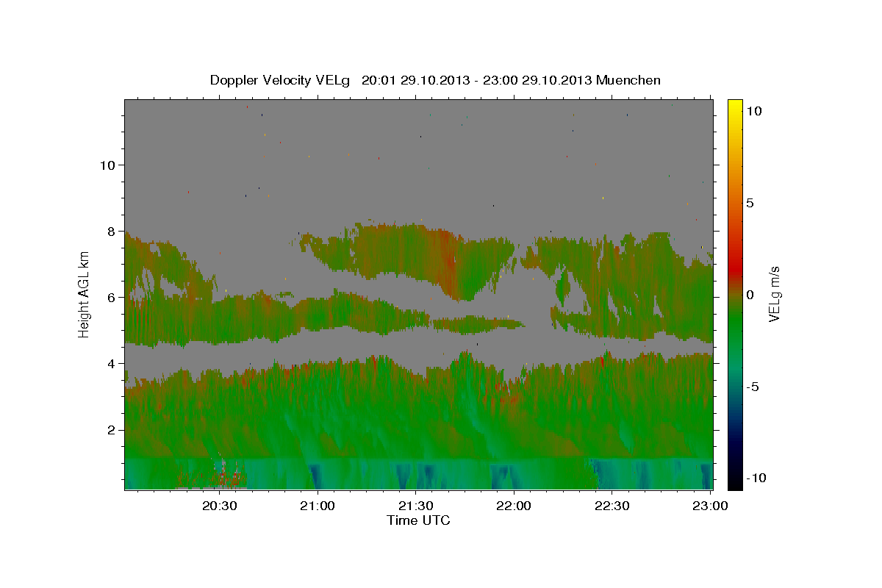Image resolution: width=882 pixels, height=588 pixels.
Task: Click the colorbar value 0
Action: (x=751, y=294)
